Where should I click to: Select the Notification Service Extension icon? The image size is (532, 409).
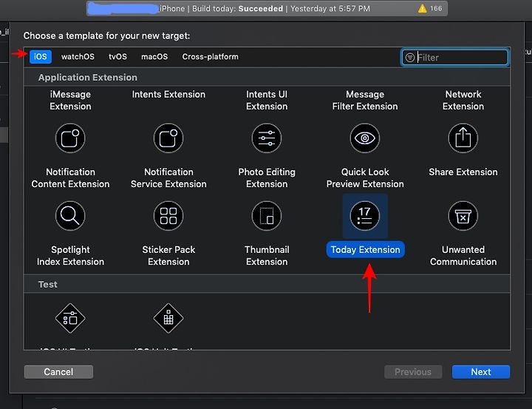(x=168, y=138)
